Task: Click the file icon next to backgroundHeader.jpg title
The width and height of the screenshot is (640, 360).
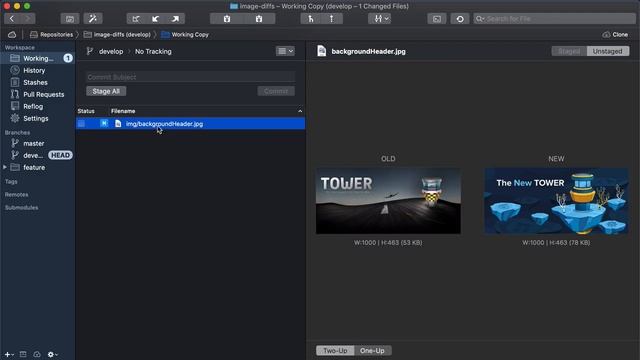Action: [322, 51]
